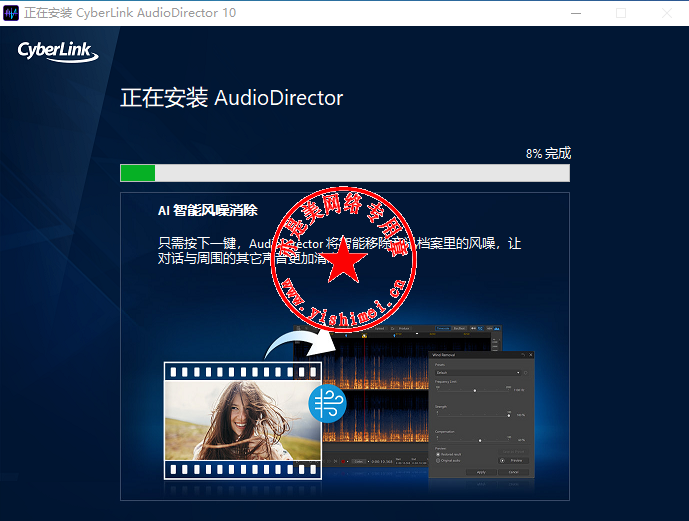
Task: Click the AudioDirector app icon in title bar
Action: click(x=11, y=13)
